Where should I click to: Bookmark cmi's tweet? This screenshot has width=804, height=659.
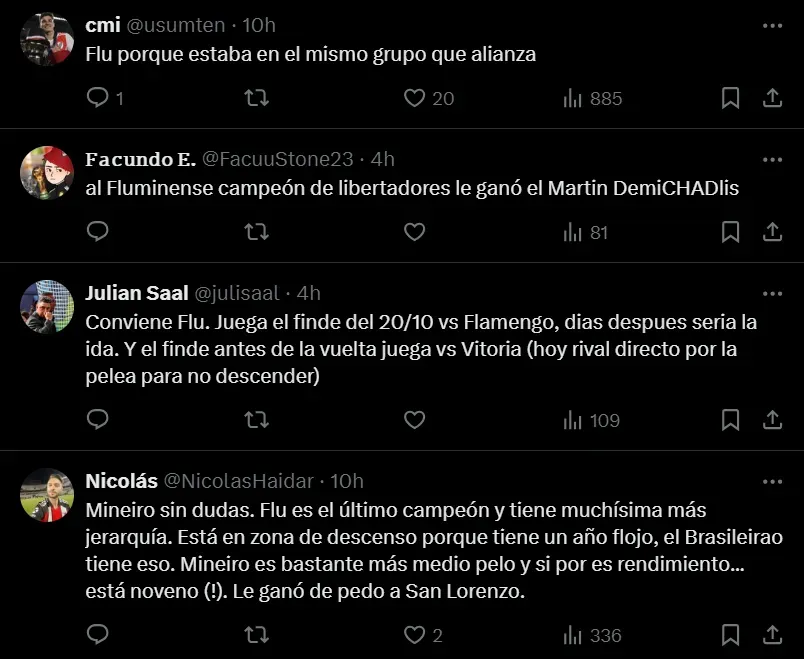[731, 98]
